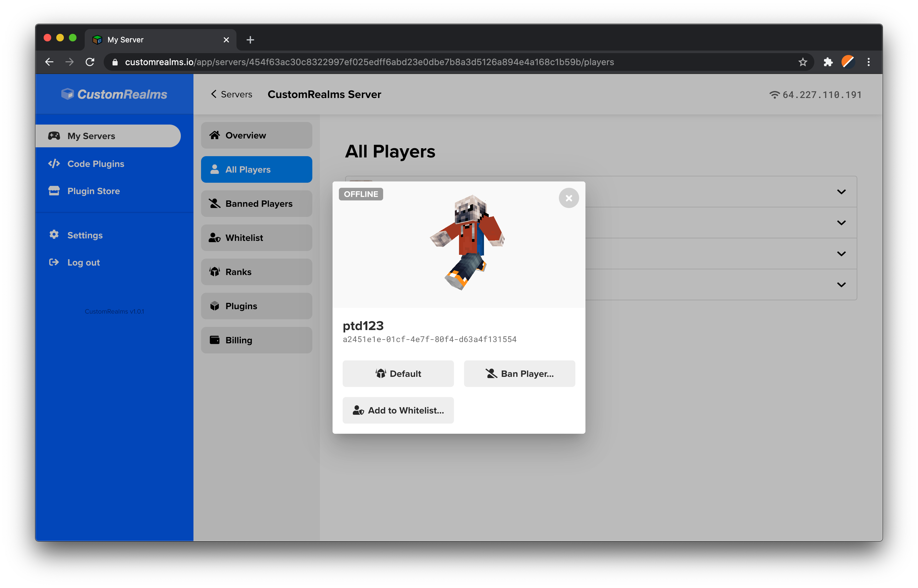Click the site lock icon
918x588 pixels.
[x=115, y=62]
